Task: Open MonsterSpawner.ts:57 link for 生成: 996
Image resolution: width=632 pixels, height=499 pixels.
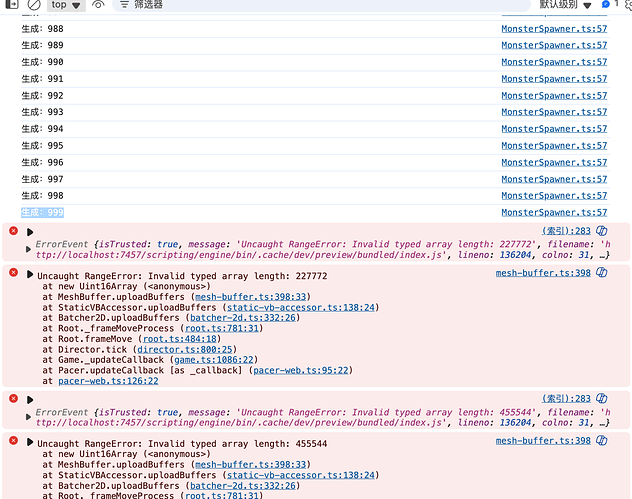Action: [554, 162]
